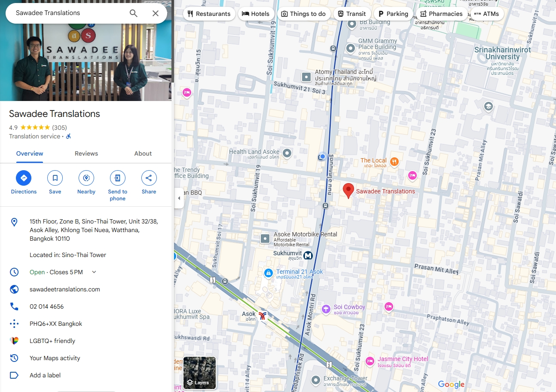Screen dimensions: 556x392
Task: Click the Prasan Mit Alley street label
Action: pos(436,269)
